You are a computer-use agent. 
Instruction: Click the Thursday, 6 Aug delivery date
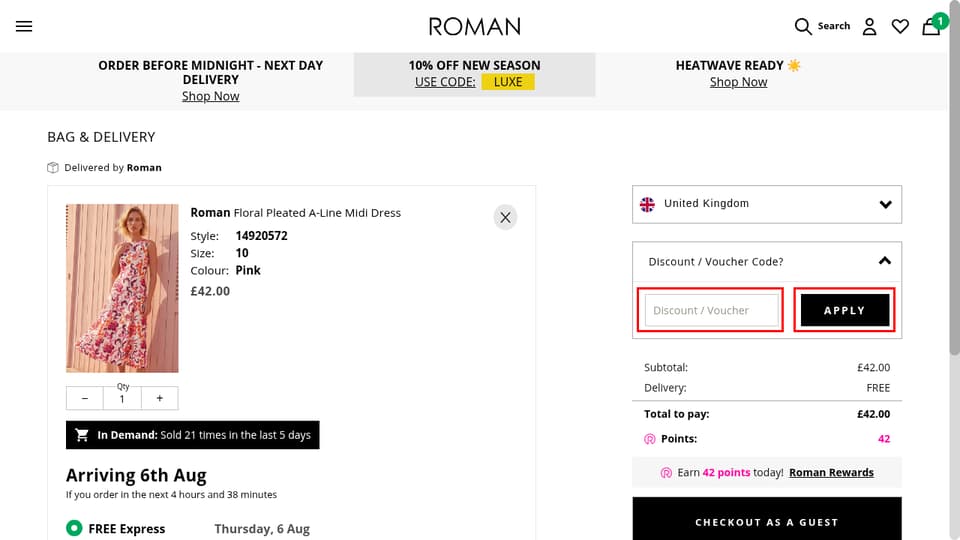tap(262, 528)
